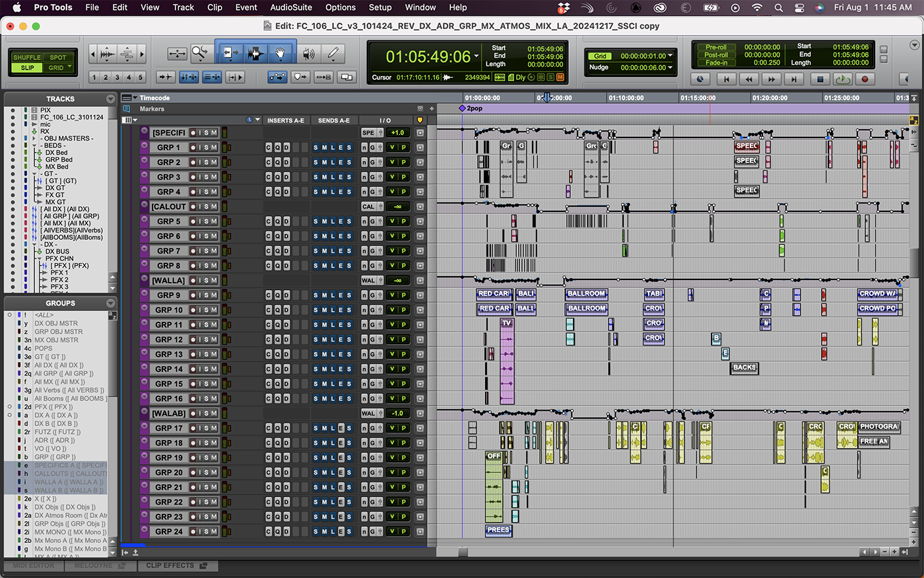Image resolution: width=924 pixels, height=578 pixels.
Task: Click the Record button in transport
Action: (865, 79)
